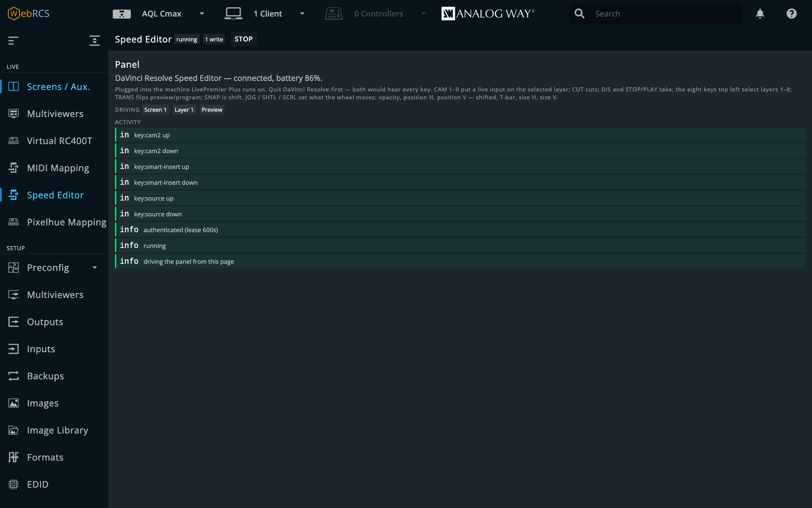
Task: Click the Preview driving chip
Action: coord(212,110)
